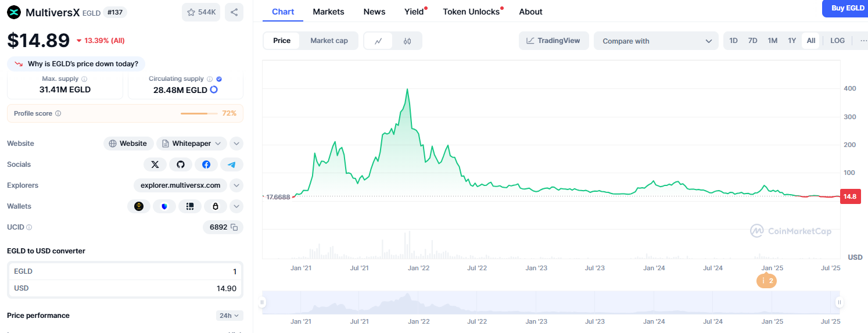
Task: Copy the UCID 6892 value
Action: point(234,227)
